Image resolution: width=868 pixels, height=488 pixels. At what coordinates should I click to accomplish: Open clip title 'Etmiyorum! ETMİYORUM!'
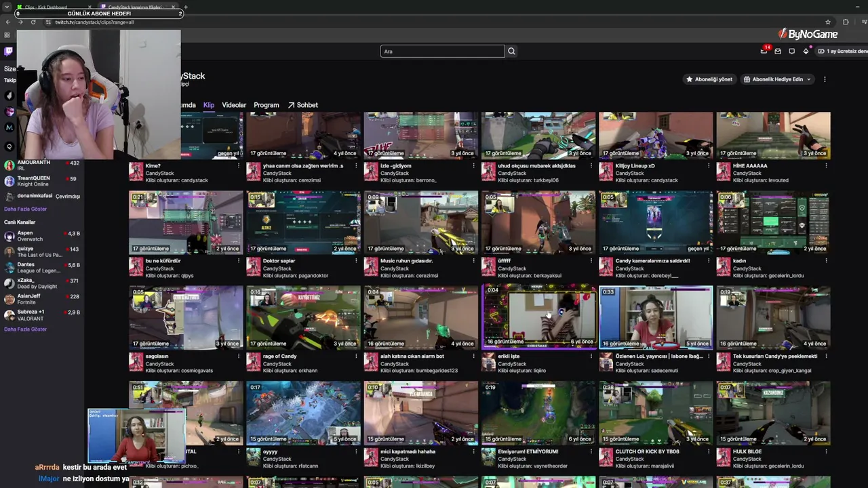(528, 451)
